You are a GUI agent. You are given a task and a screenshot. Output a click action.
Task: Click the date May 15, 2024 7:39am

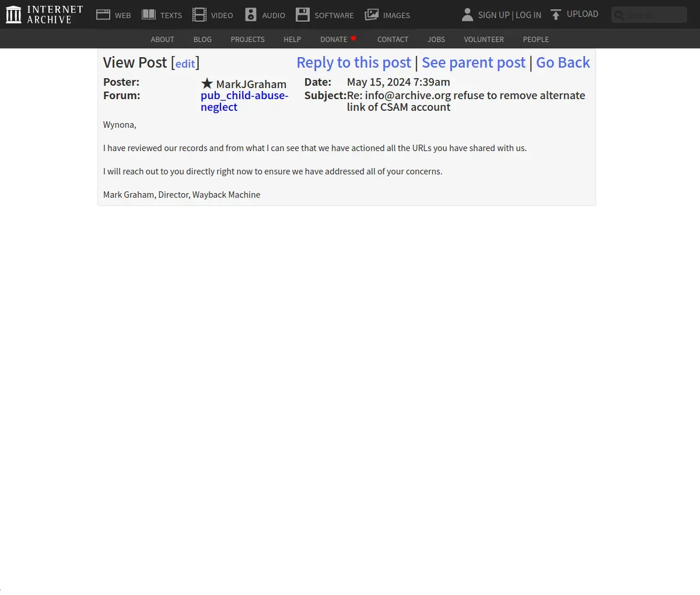[x=398, y=82]
